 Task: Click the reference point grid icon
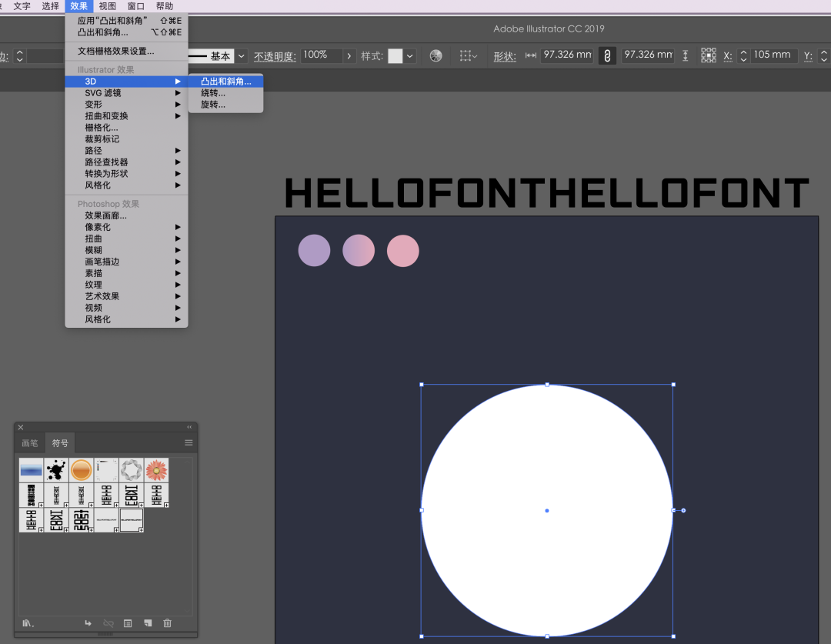point(708,55)
